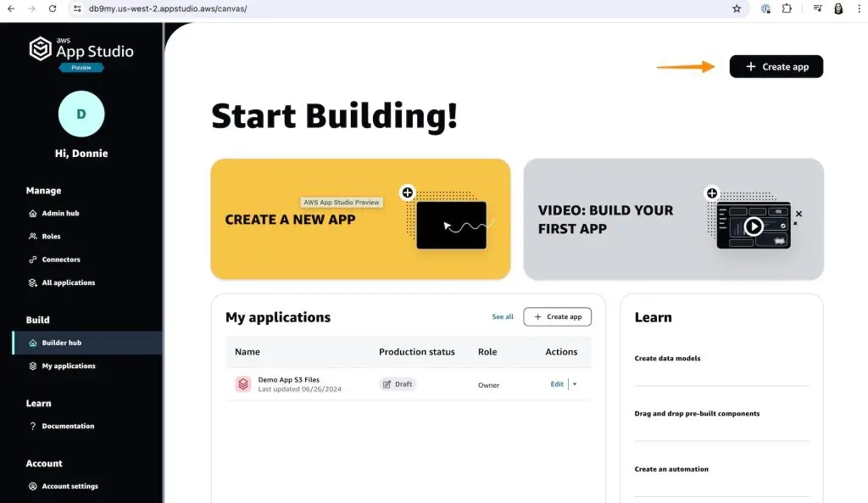The height and width of the screenshot is (503, 868).
Task: Expand the actions dropdown arrow next to Edit
Action: tap(575, 384)
